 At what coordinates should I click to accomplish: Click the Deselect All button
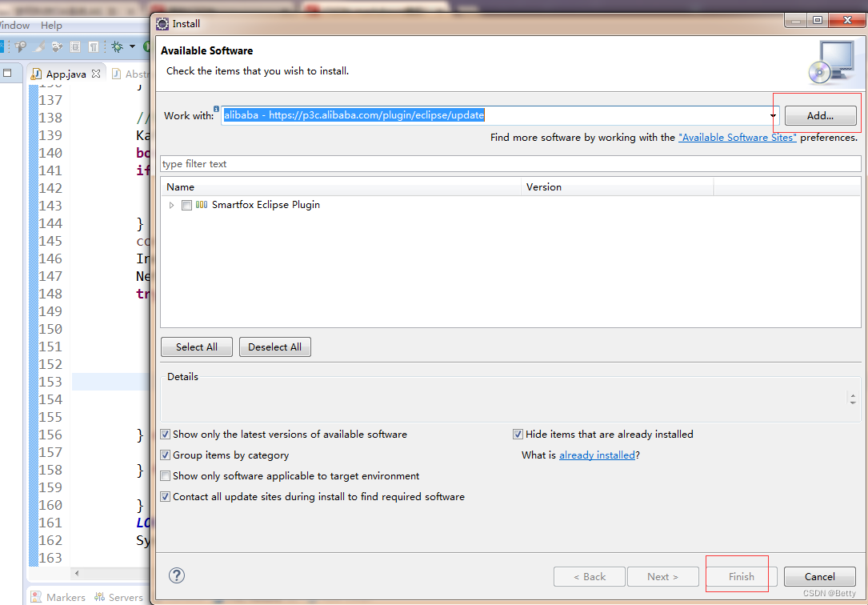[275, 347]
